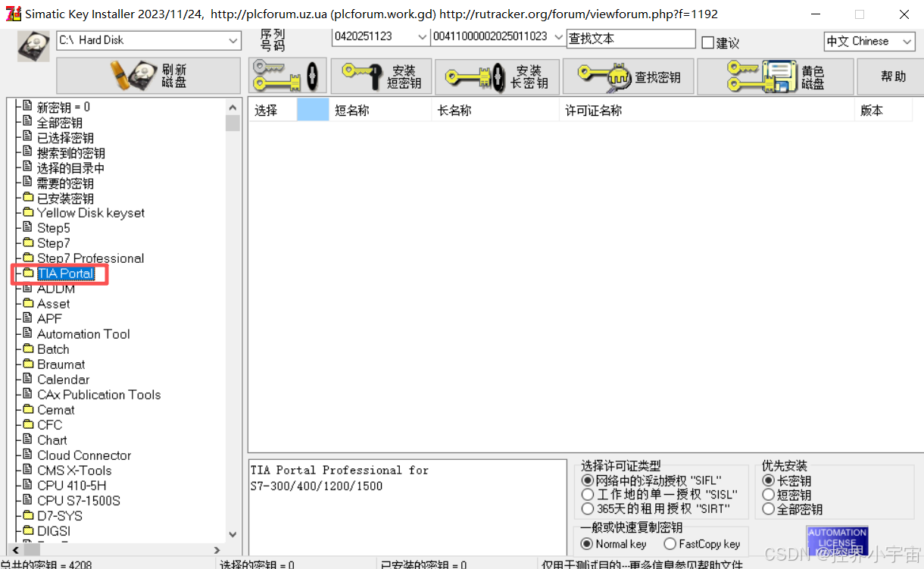Click the Asset folder icon
The height and width of the screenshot is (569, 924).
[x=28, y=303]
